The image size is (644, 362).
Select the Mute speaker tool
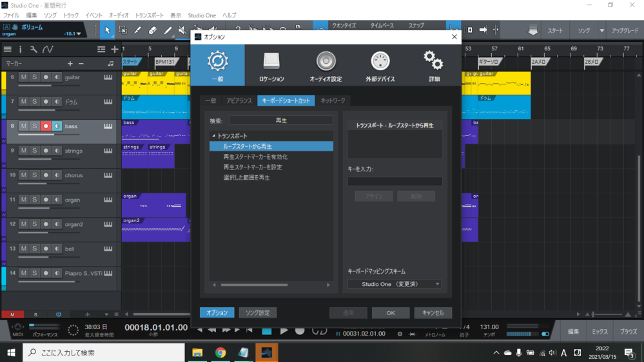(x=182, y=30)
